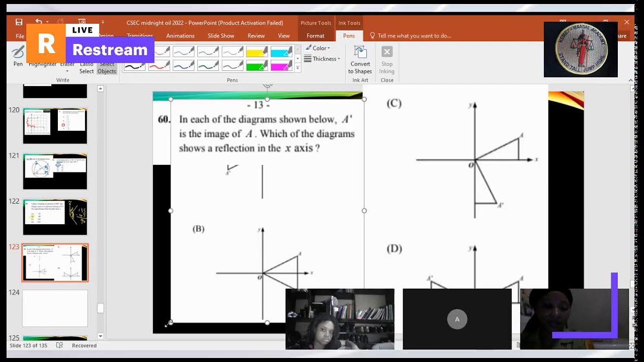Switch to the Animations tab
This screenshot has height=362, width=644.
180,36
